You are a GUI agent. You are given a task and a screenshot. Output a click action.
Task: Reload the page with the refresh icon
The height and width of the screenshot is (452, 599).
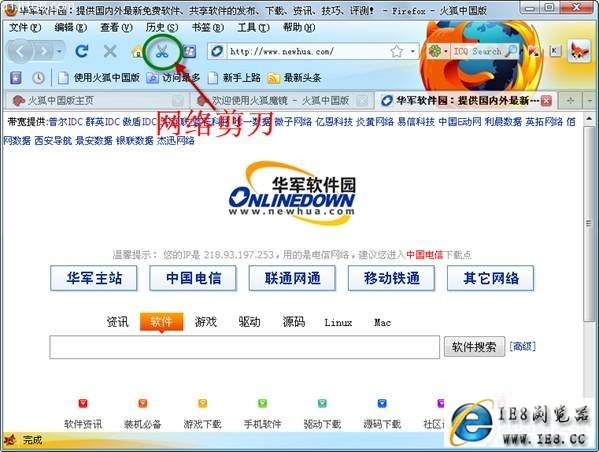pyautogui.click(x=82, y=51)
